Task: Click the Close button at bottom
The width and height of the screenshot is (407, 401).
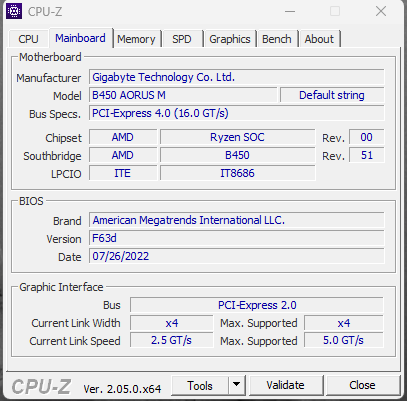Action: pyautogui.click(x=362, y=385)
